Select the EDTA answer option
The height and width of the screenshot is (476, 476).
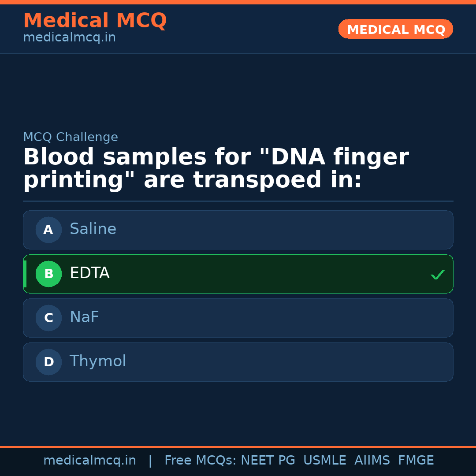(x=238, y=274)
